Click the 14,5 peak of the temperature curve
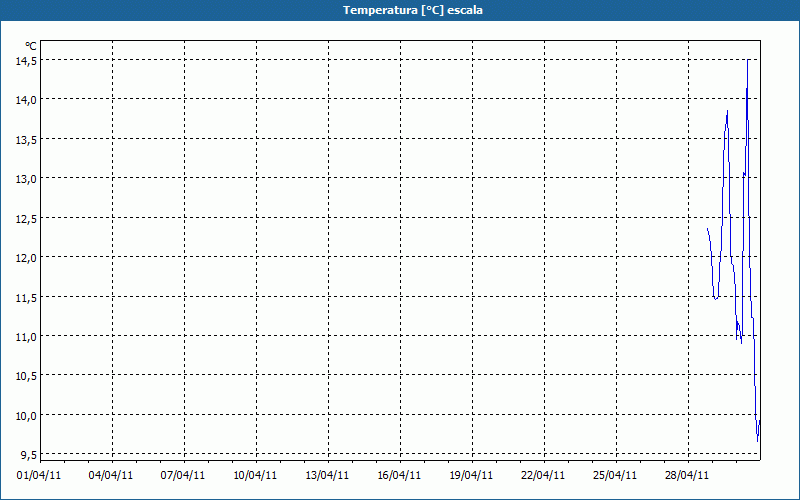The width and height of the screenshot is (800, 500). click(747, 60)
